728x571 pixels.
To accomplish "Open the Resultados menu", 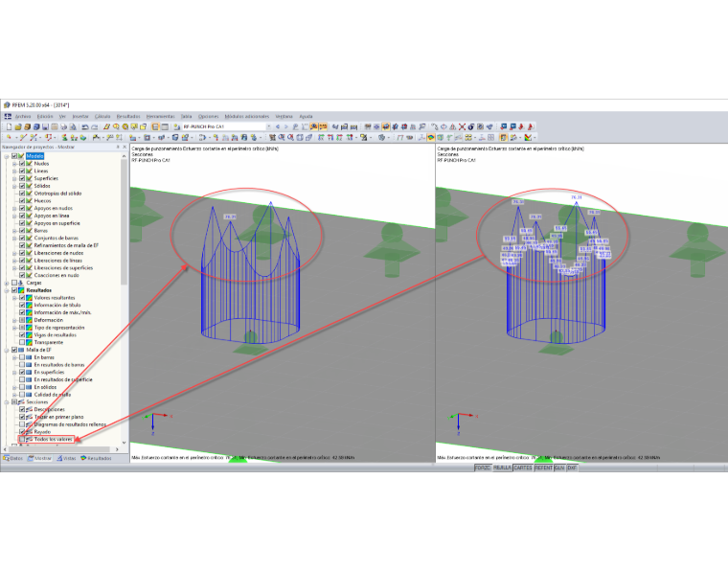I will pyautogui.click(x=128, y=116).
